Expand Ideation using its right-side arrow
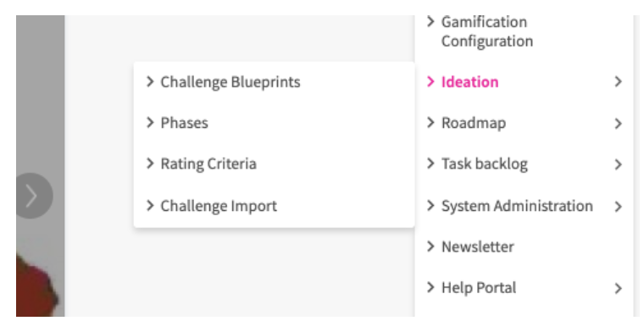The height and width of the screenshot is (332, 644). (618, 81)
